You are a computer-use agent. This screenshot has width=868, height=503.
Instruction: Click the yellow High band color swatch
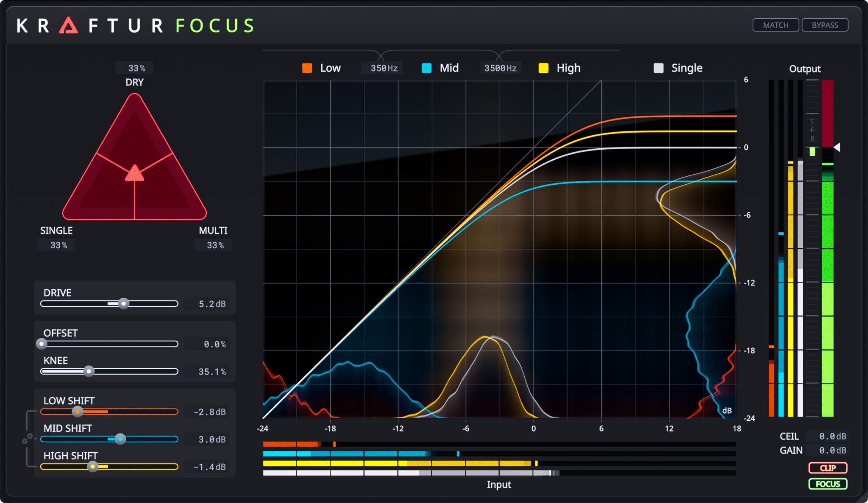tap(543, 68)
